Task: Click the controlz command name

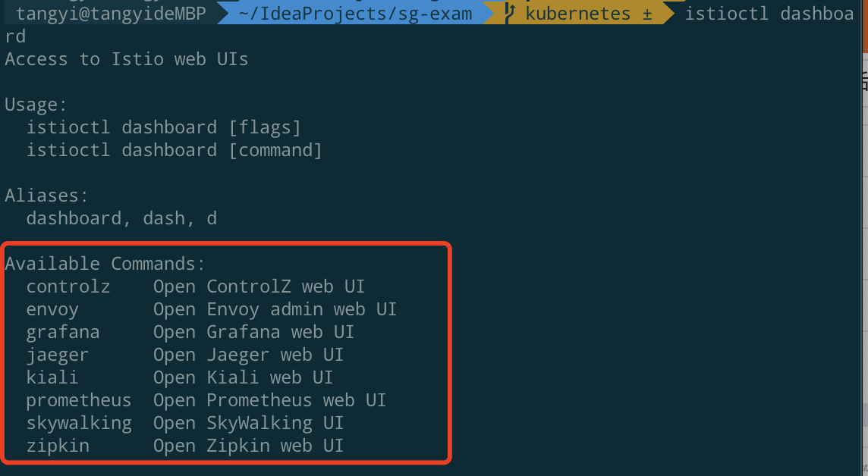Action: (x=68, y=287)
